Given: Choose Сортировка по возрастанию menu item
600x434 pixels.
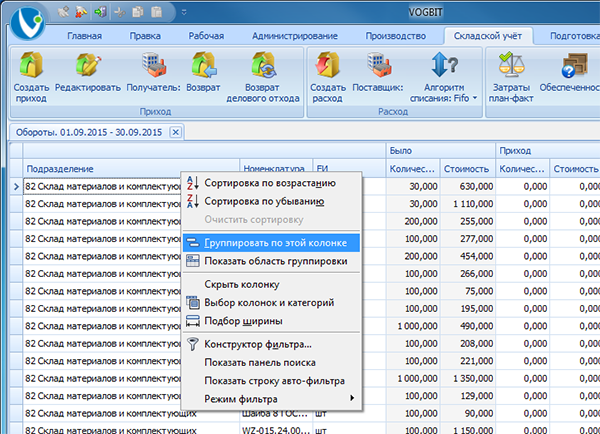Looking at the screenshot, I should click(x=269, y=183).
